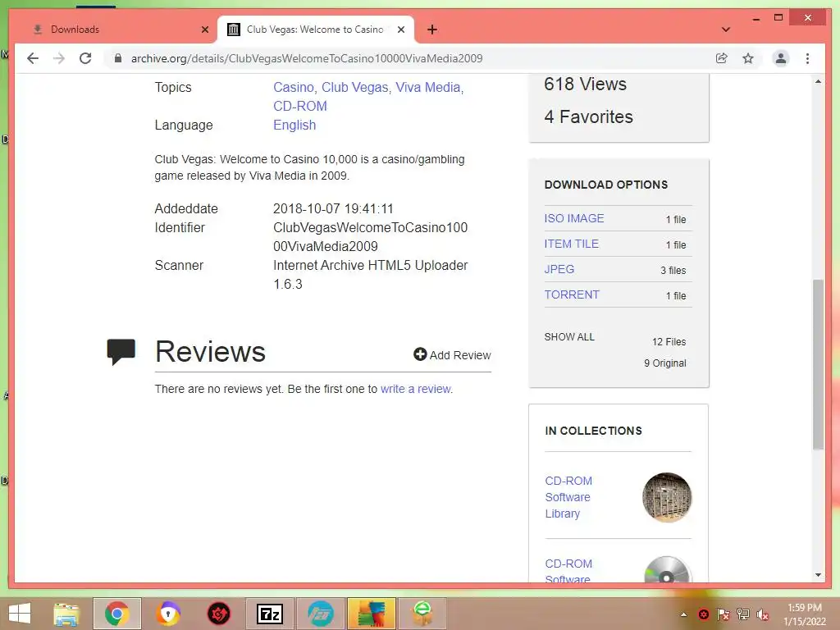This screenshot has width=840, height=630.
Task: Open the ITEM TILE download option
Action: click(x=571, y=244)
